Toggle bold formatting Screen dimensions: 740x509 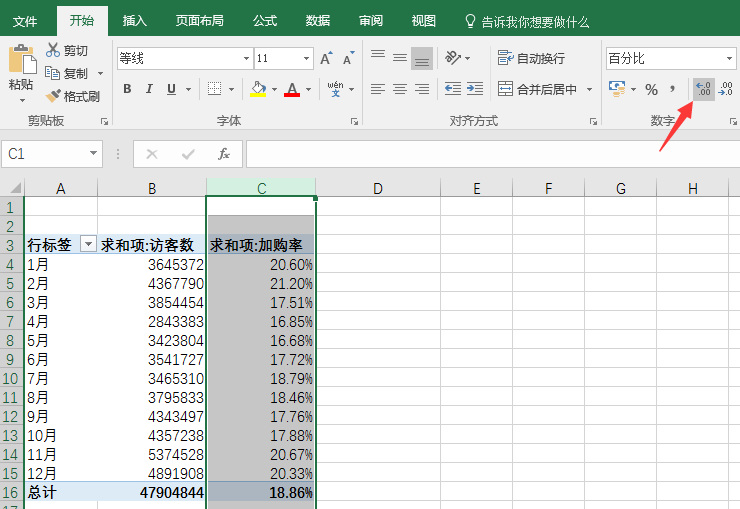(127, 89)
